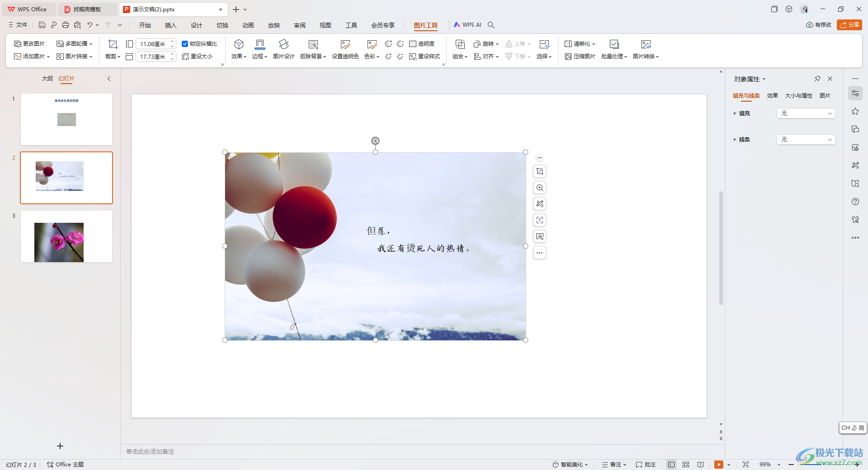Pin the Object Properties panel

(x=817, y=79)
